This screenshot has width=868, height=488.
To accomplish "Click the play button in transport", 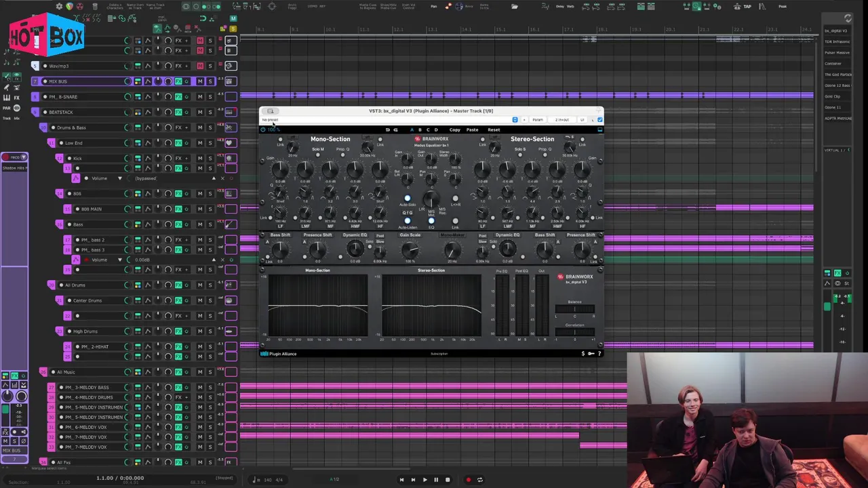I will 425,480.
